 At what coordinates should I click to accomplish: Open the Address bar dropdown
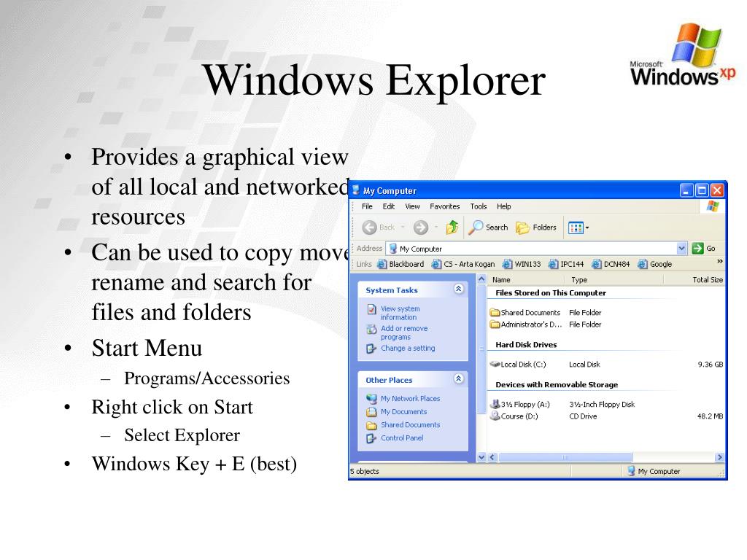[x=682, y=248]
